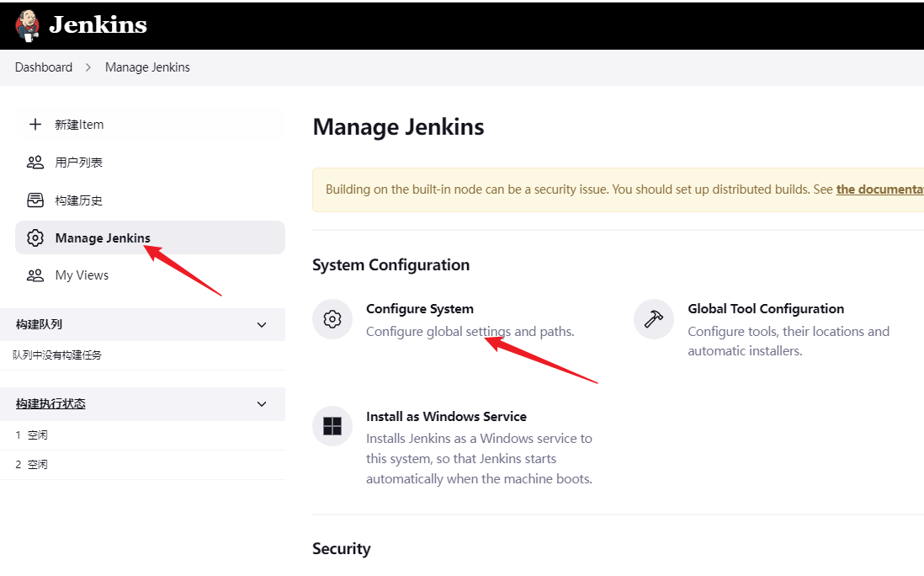This screenshot has width=924, height=576.
Task: Click the people icon beside My Views
Action: 35,275
